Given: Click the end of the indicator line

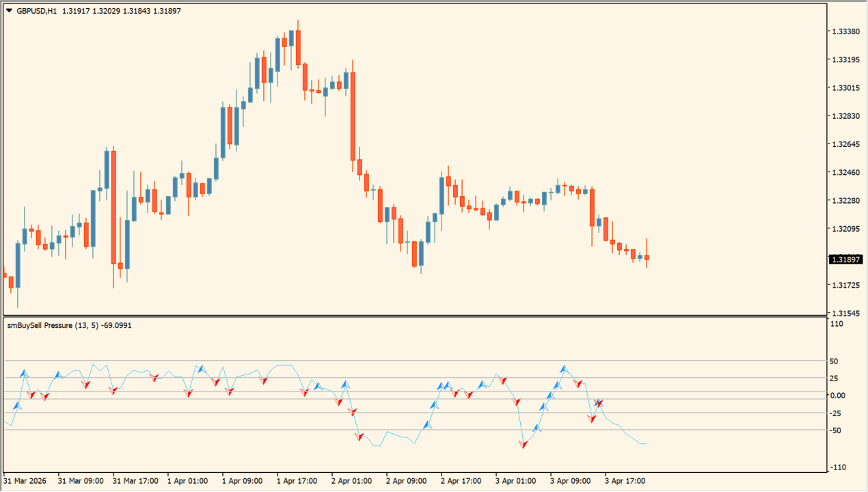Looking at the screenshot, I should coord(645,443).
